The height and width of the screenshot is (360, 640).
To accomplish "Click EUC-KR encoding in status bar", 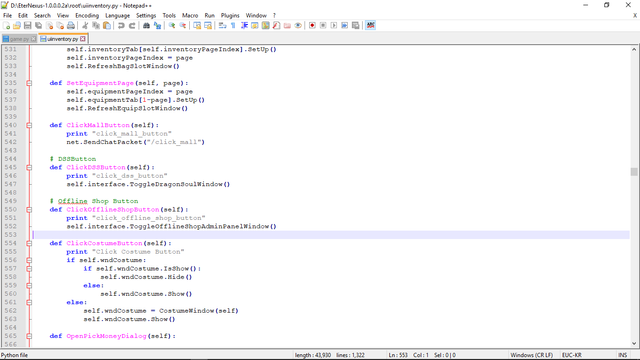I will 571,355.
